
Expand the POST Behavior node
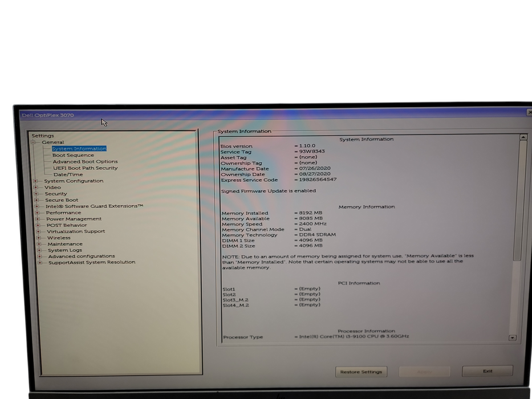click(x=38, y=225)
